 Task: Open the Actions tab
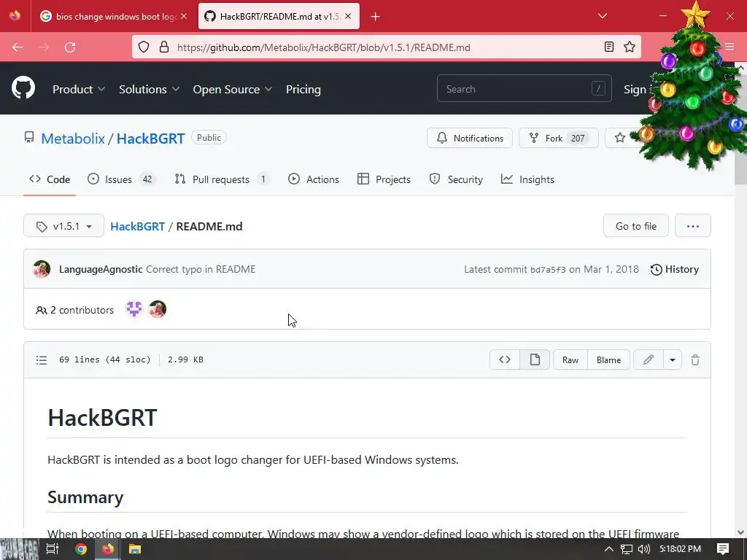click(314, 179)
